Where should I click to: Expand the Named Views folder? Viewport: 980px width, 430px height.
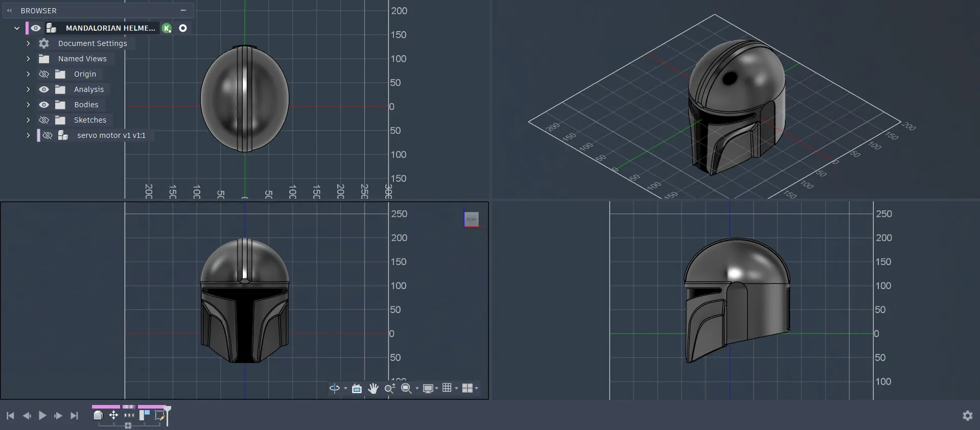pos(28,59)
